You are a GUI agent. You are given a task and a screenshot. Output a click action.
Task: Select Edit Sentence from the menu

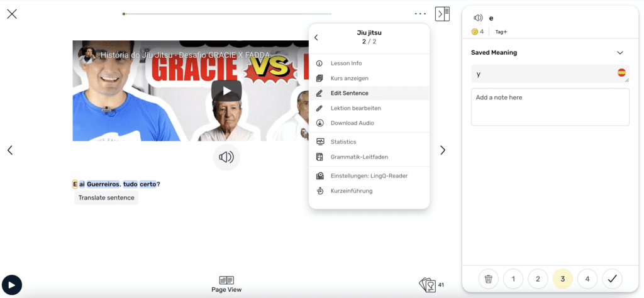click(x=351, y=93)
